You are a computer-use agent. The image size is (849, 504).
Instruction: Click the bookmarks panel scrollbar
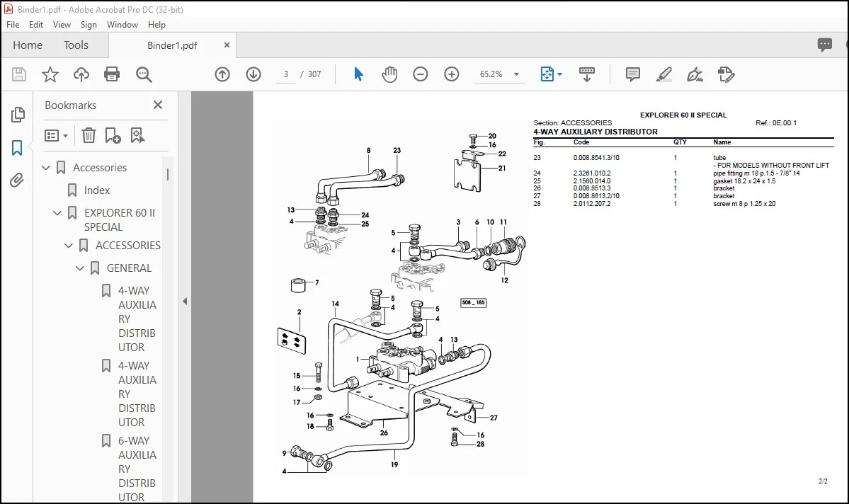click(168, 174)
